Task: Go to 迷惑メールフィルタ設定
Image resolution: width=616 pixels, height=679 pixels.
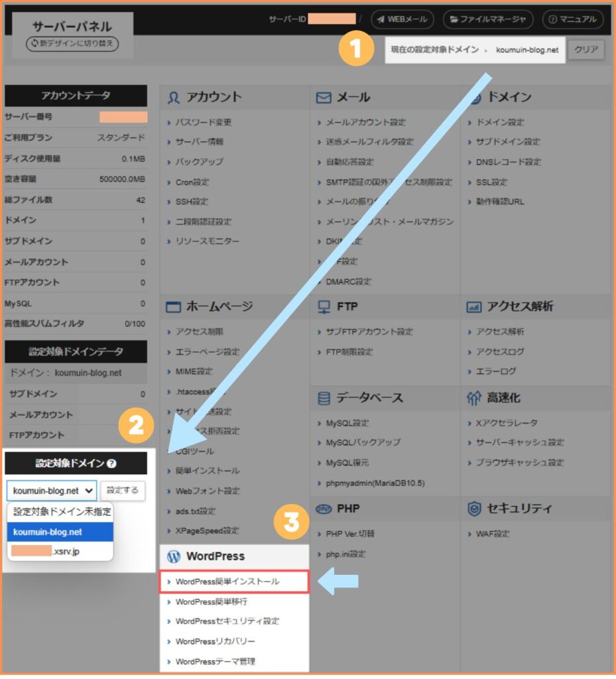Action: (370, 142)
